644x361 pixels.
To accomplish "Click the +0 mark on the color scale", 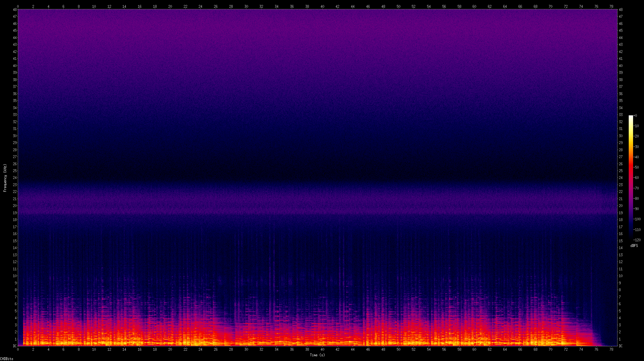I will (x=635, y=116).
